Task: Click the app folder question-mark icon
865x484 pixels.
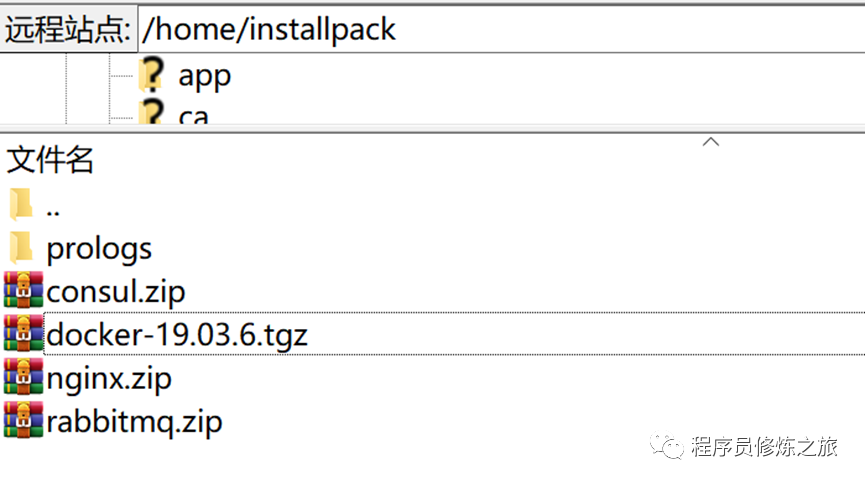Action: [152, 75]
